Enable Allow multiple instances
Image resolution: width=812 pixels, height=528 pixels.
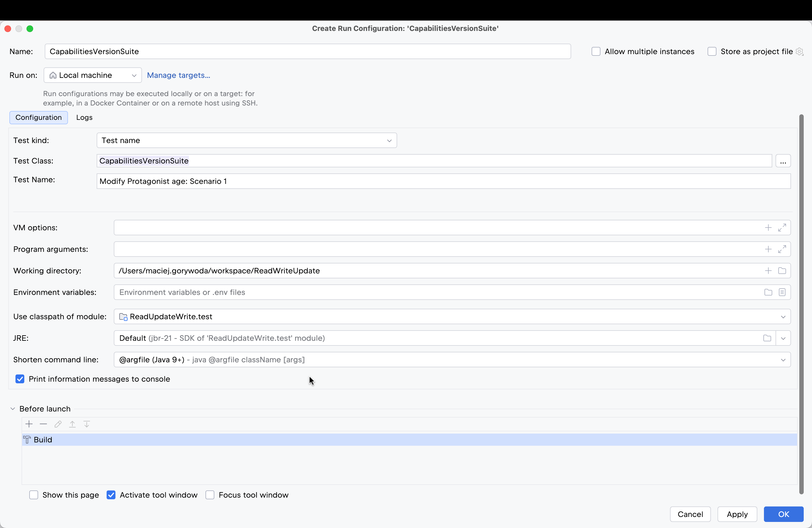596,52
